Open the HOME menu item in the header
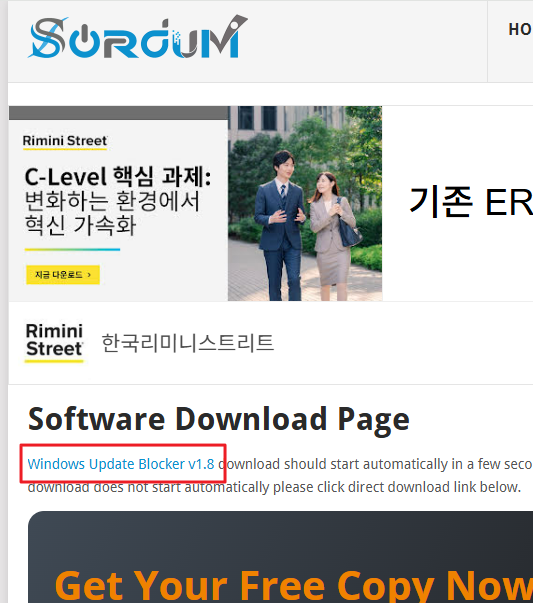Screen dimensions: 533x603 point(520,30)
